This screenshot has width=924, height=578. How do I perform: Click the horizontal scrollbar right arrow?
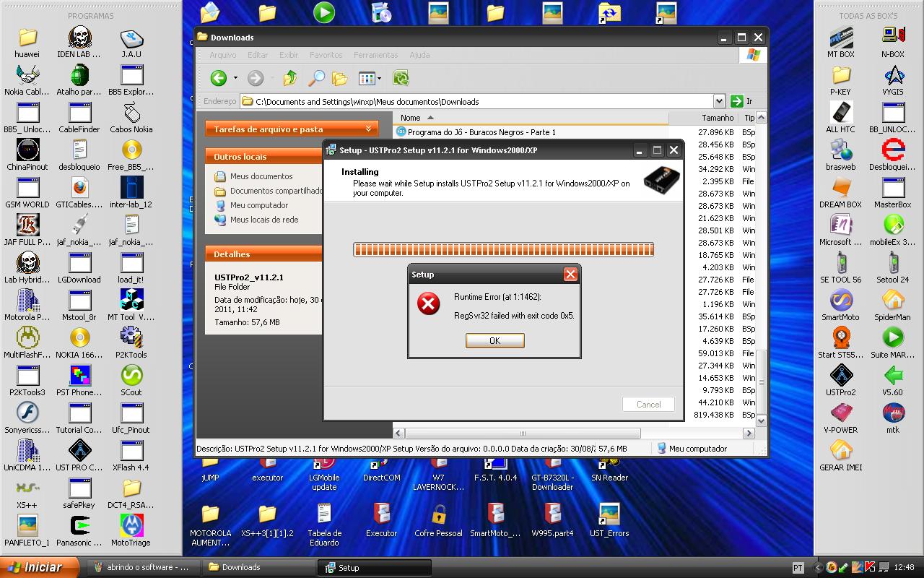point(749,433)
